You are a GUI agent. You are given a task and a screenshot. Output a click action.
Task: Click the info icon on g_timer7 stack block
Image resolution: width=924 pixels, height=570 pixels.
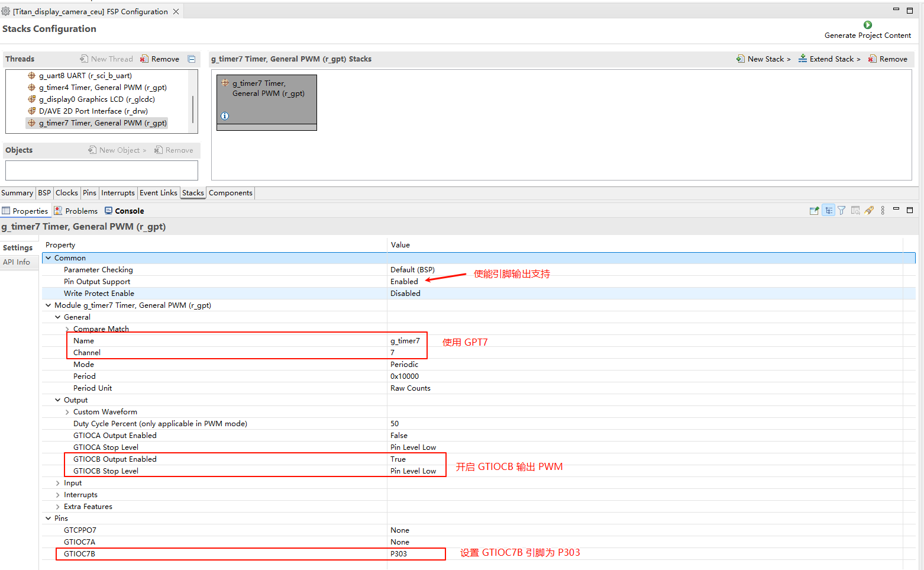225,116
